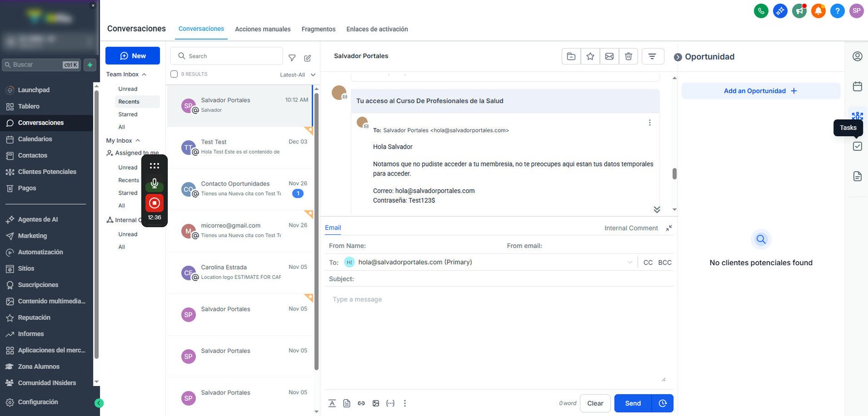Insert a link in the email composer
The width and height of the screenshot is (868, 416).
pos(361,403)
